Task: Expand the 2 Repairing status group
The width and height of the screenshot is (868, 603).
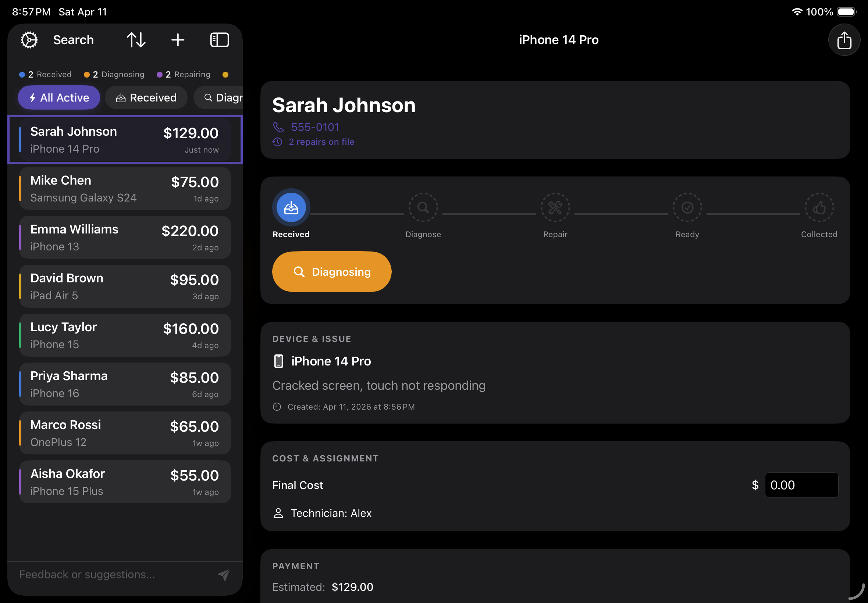Action: (184, 74)
